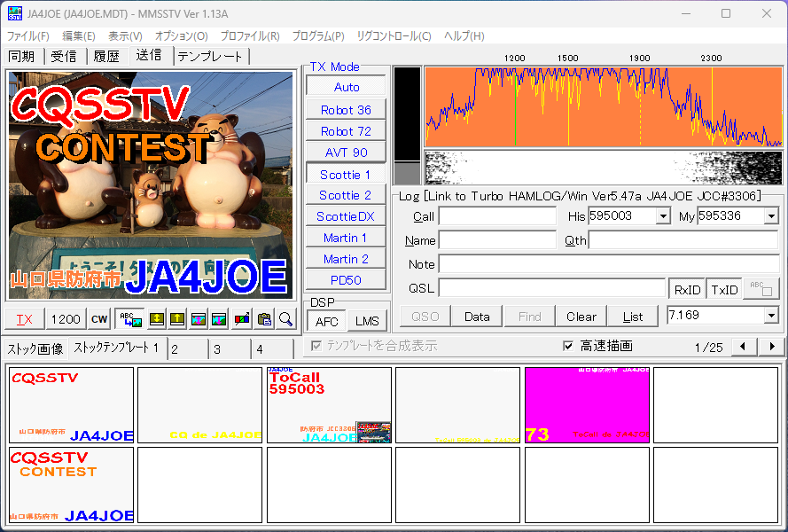Toggle the テンプレートを合成表示 checkbox

[x=316, y=346]
